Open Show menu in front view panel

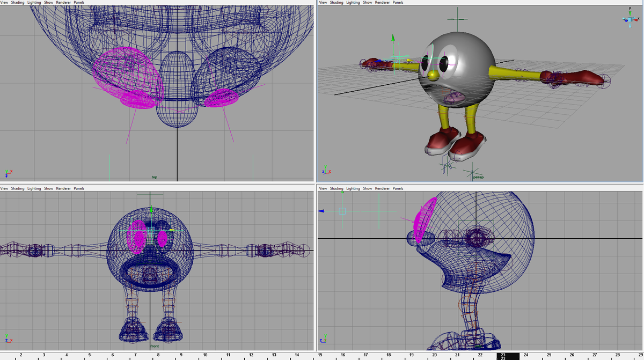tap(48, 188)
